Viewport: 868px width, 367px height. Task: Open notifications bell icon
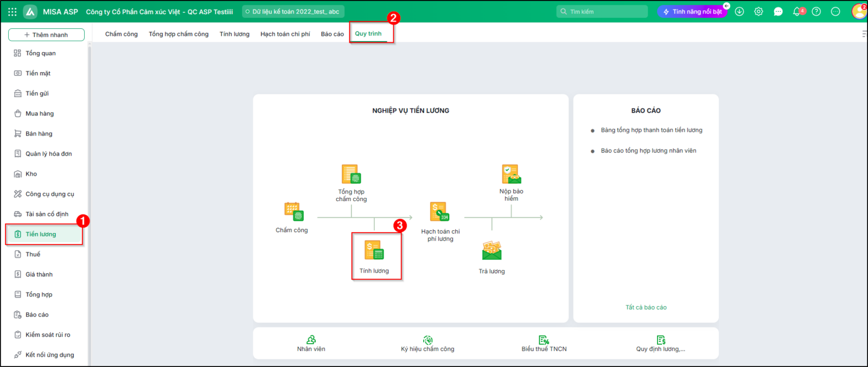tap(797, 11)
